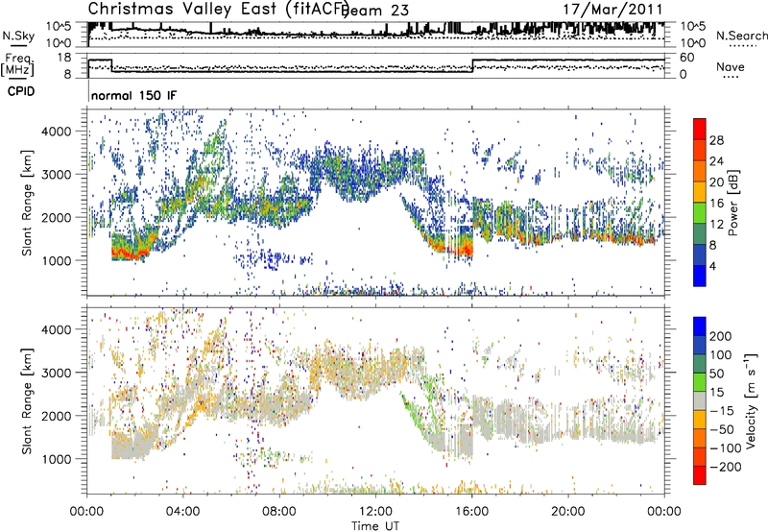Click the '16:00' time tick label
Screen dimensions: 768x532
click(472, 512)
